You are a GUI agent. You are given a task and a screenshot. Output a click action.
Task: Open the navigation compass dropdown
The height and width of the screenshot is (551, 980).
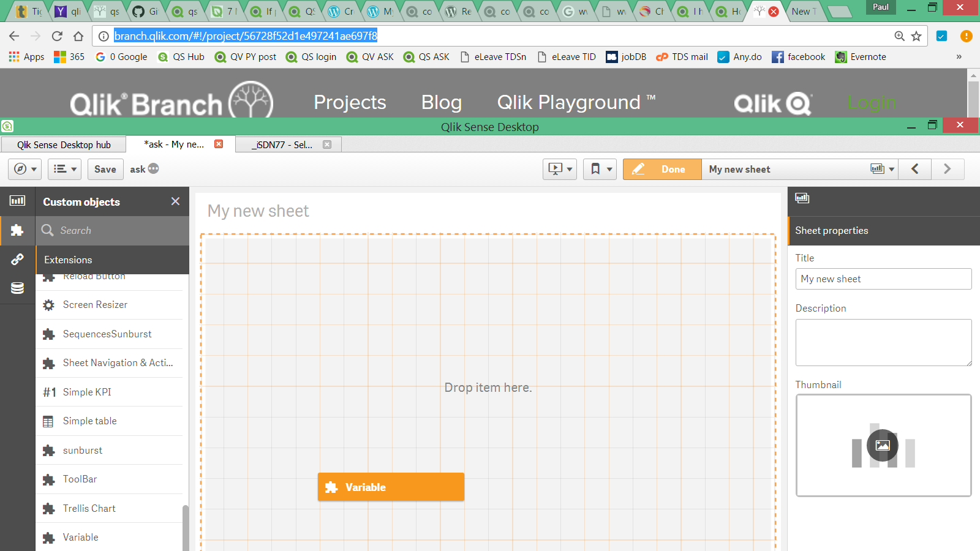click(x=25, y=169)
